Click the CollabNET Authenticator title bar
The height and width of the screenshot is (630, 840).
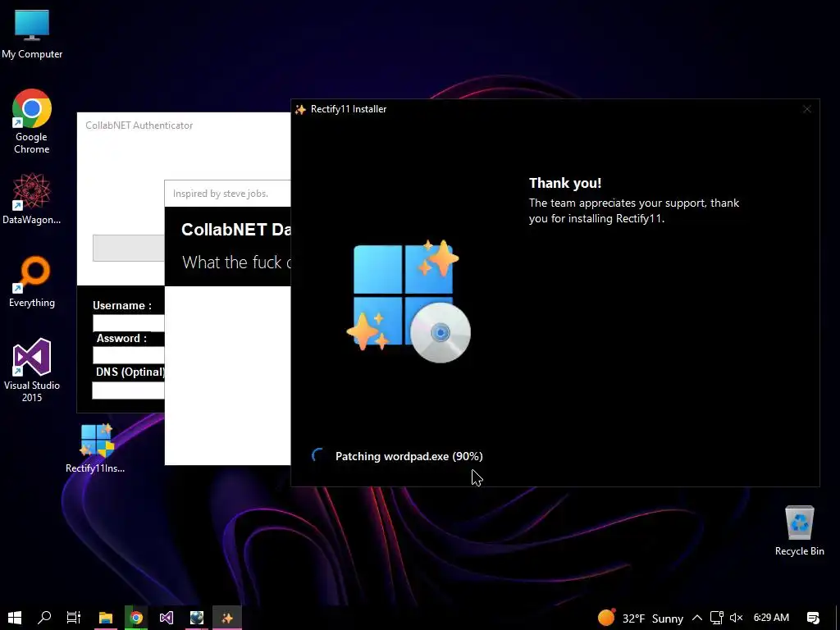point(184,126)
